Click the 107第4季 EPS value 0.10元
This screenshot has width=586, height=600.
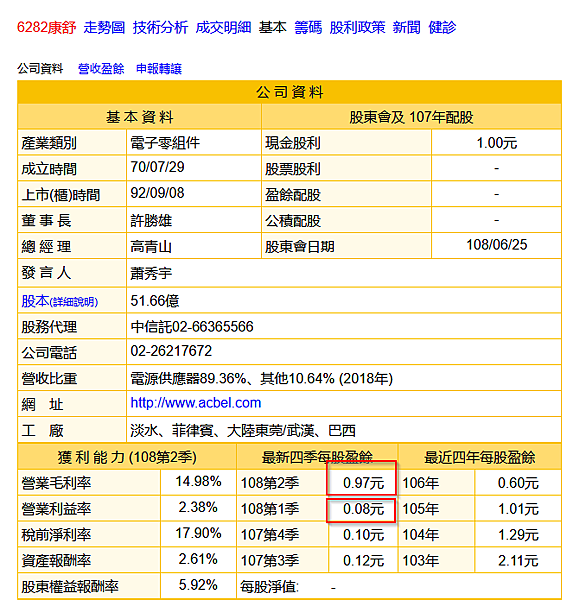pos(363,535)
